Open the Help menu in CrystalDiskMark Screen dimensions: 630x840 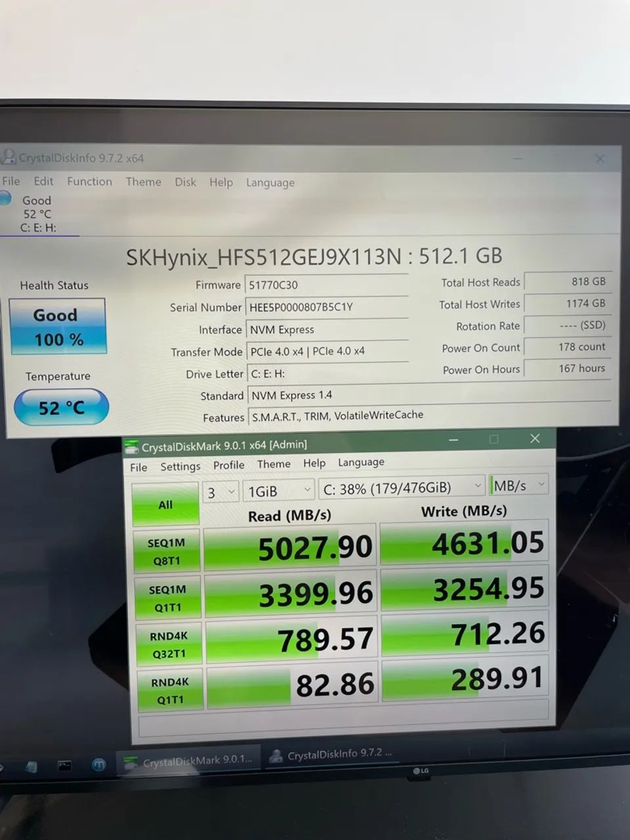[314, 463]
